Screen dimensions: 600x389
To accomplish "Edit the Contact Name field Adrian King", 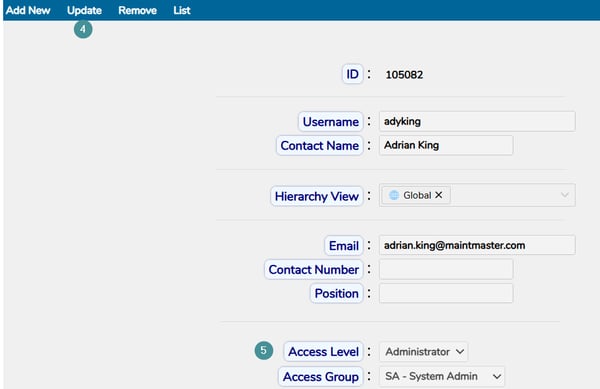I will click(446, 145).
